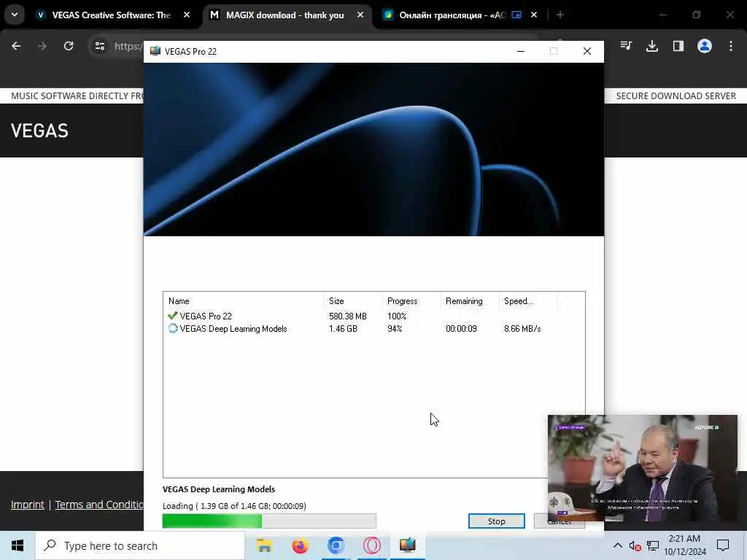The width and height of the screenshot is (747, 560).
Task: Close the VEGAS Creative Software tab
Action: coord(187,15)
